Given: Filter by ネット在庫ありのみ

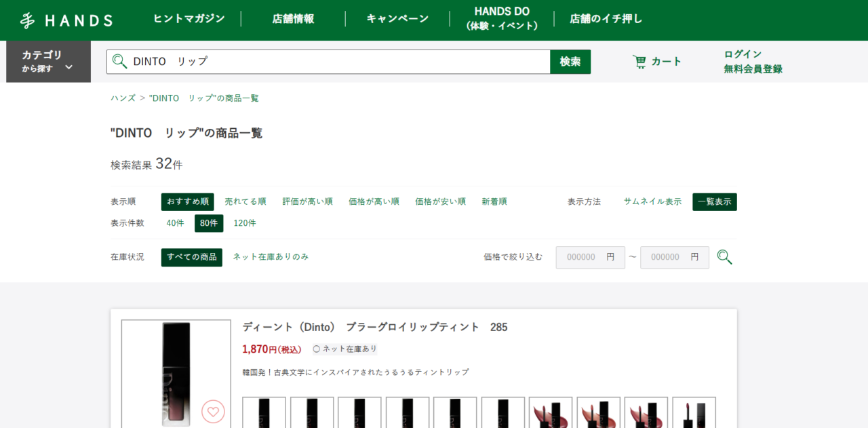Looking at the screenshot, I should tap(271, 257).
